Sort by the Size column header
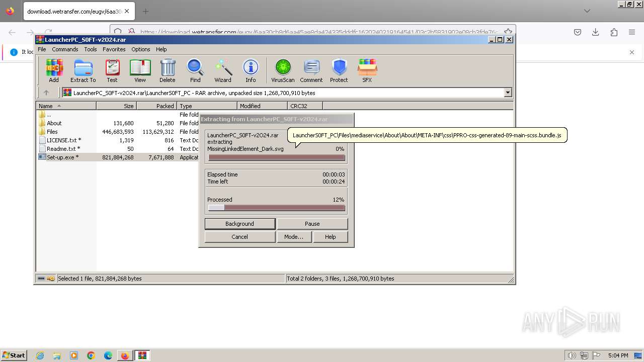Screen dimensions: 644x362 point(116,106)
